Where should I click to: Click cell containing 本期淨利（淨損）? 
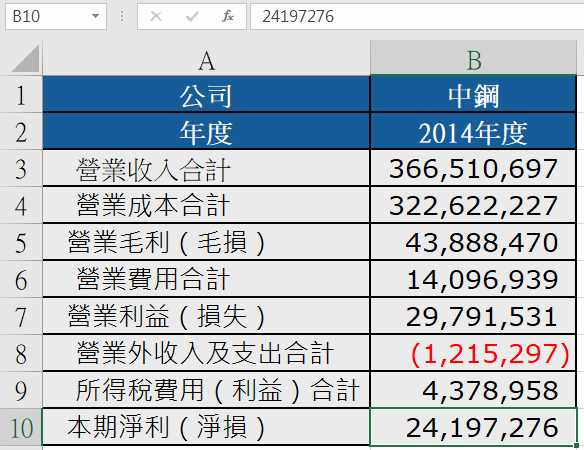point(206,427)
